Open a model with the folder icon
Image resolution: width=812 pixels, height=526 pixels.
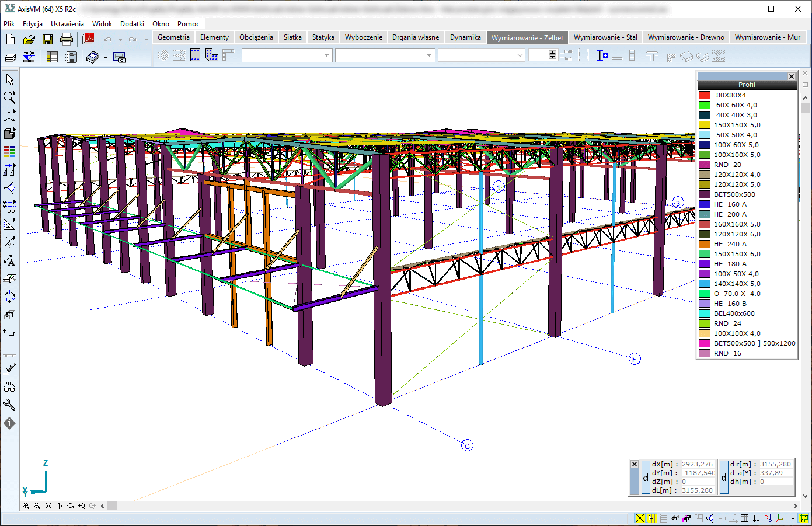[x=29, y=40]
